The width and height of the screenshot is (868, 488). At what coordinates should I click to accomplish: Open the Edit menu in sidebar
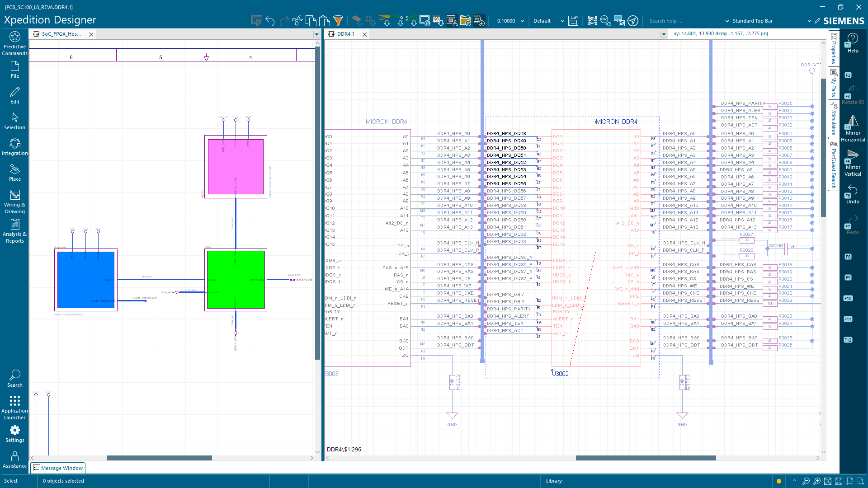coord(14,95)
